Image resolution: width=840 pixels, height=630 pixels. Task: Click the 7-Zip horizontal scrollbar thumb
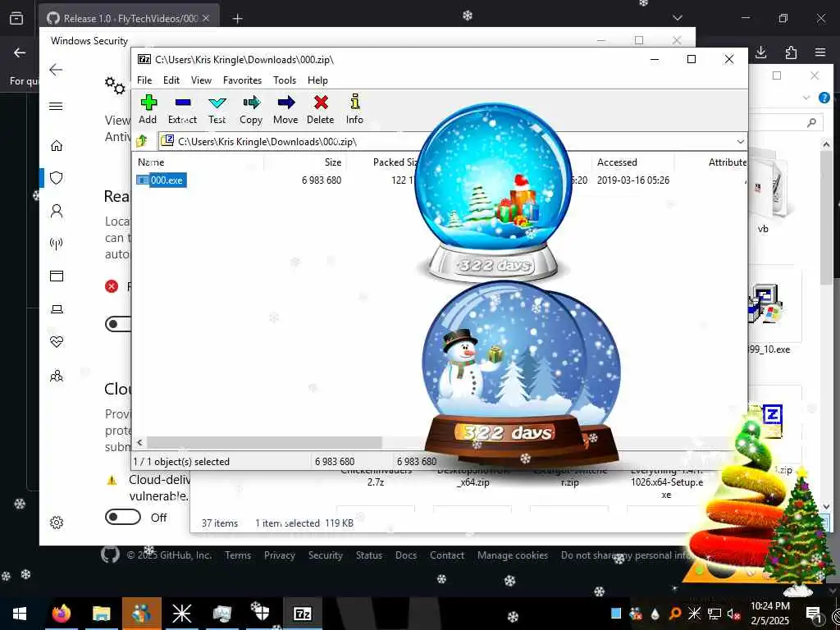click(x=264, y=442)
